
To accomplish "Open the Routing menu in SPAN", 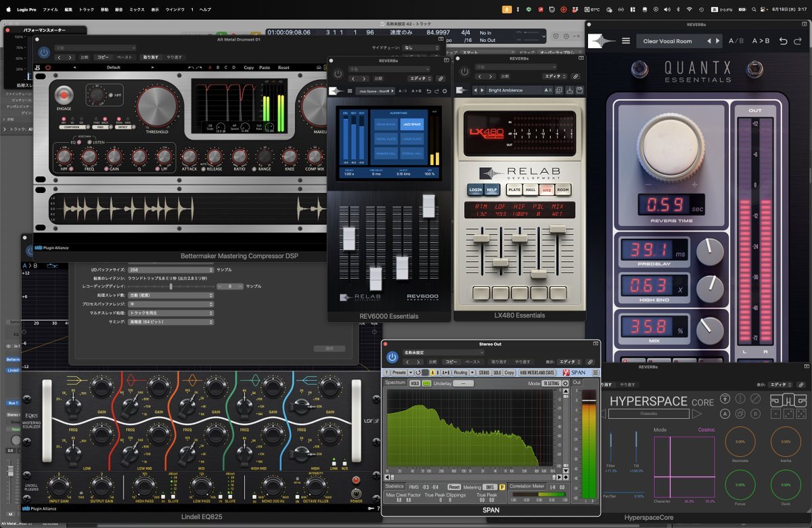I will click(462, 372).
